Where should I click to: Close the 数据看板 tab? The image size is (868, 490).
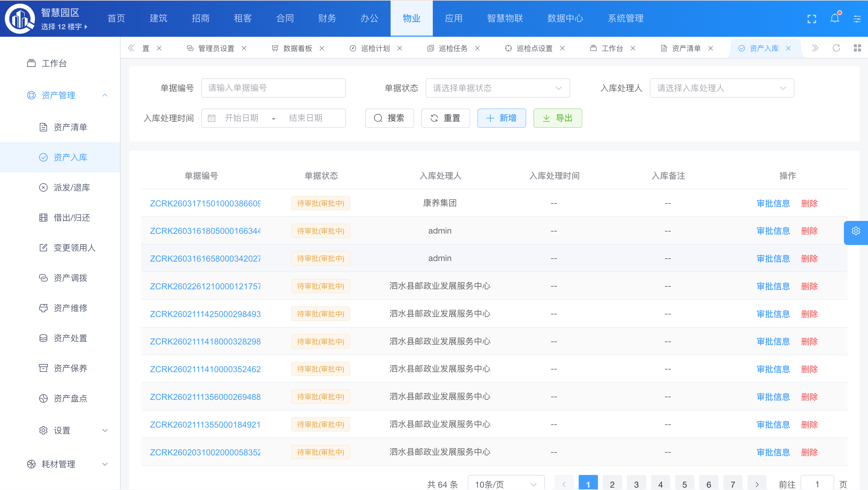tap(322, 49)
